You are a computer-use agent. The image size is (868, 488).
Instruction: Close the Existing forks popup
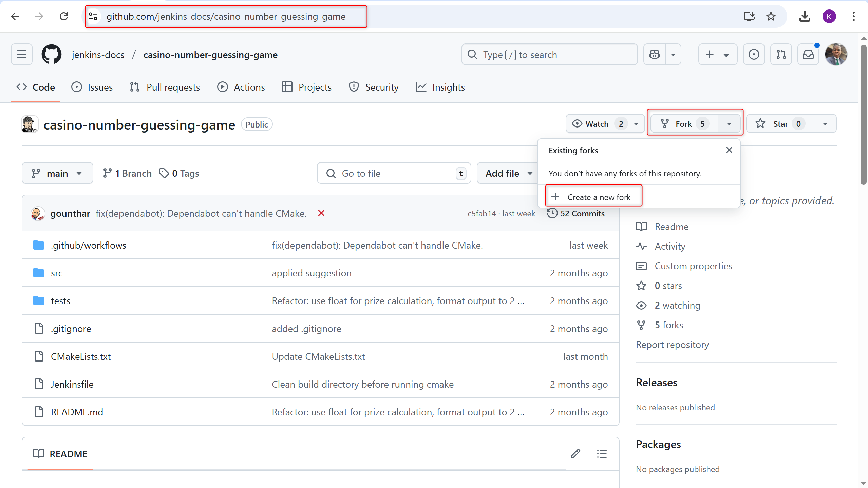729,150
